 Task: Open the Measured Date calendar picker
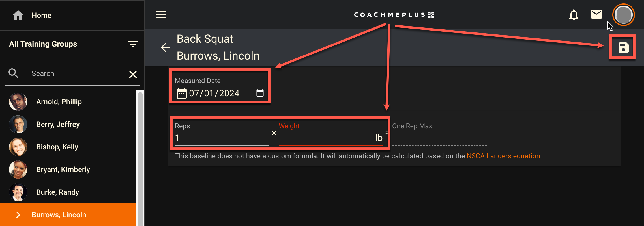(x=260, y=93)
